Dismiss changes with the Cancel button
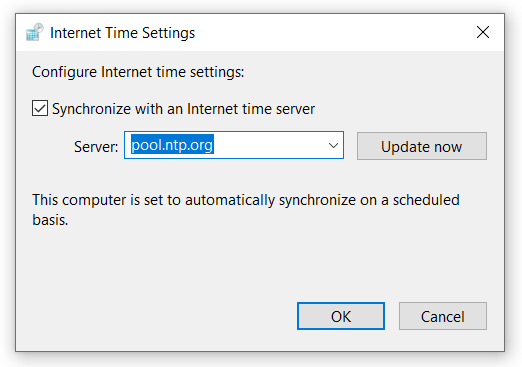 click(x=443, y=316)
